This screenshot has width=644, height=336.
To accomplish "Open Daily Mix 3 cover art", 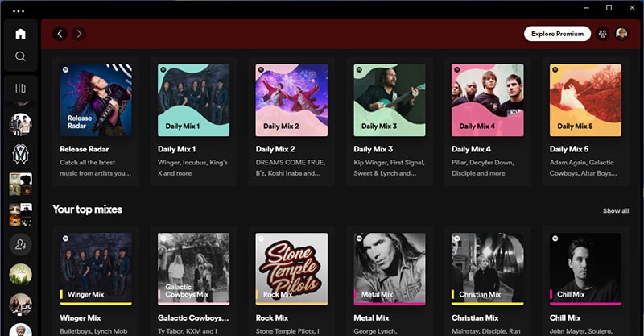I will (x=390, y=101).
